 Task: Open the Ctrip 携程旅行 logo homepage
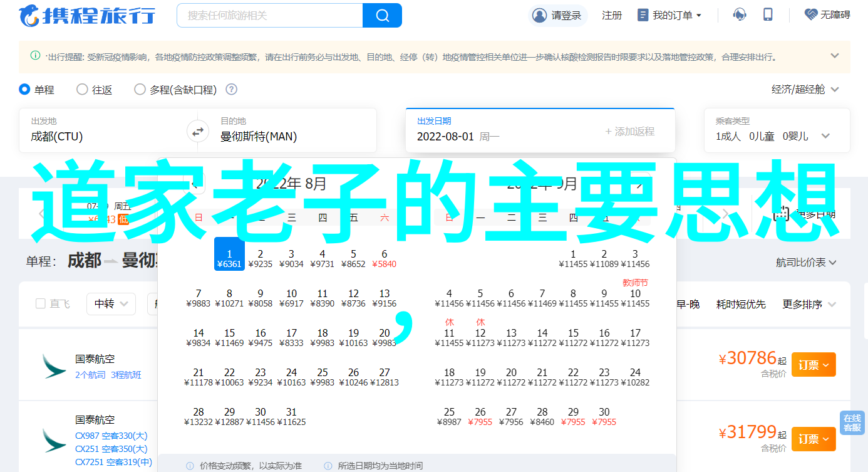coord(87,15)
